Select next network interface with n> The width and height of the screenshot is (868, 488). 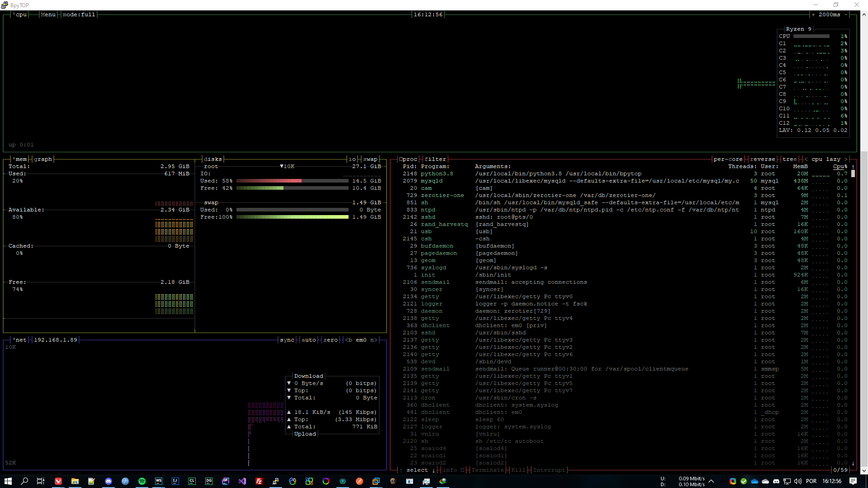[373, 340]
